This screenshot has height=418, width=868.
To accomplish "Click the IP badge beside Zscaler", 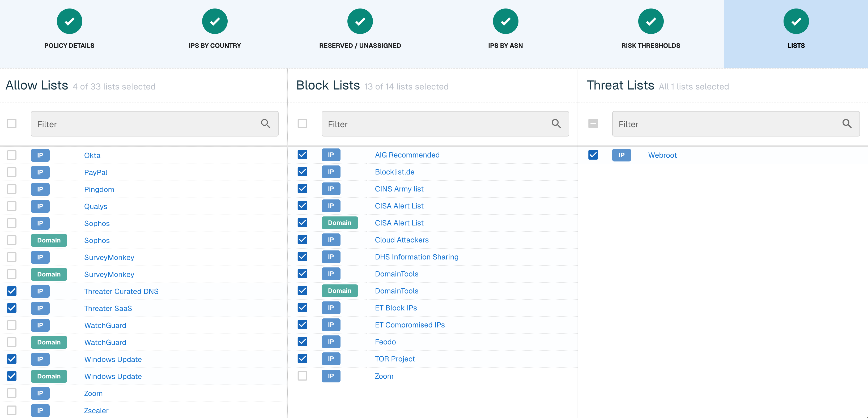I will click(40, 410).
